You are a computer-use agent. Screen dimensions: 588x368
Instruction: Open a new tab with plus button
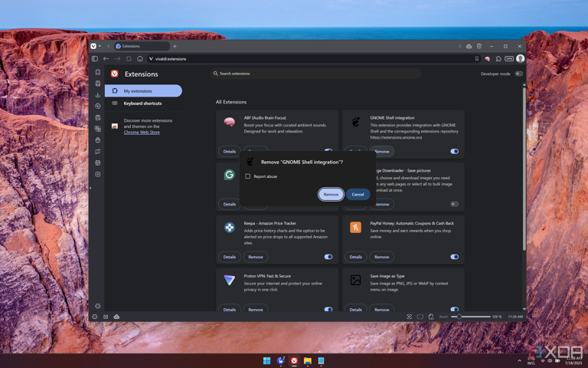tap(175, 46)
